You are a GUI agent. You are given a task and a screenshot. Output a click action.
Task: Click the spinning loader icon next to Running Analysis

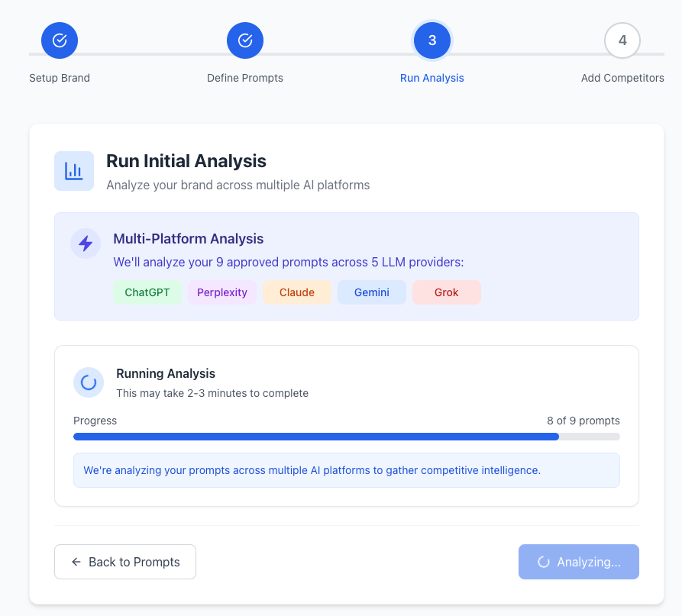point(89,382)
